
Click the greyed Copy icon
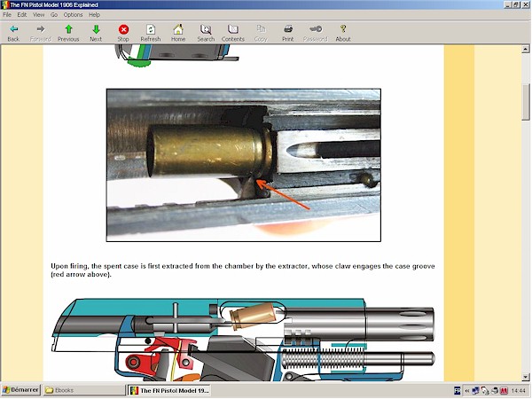click(x=261, y=33)
